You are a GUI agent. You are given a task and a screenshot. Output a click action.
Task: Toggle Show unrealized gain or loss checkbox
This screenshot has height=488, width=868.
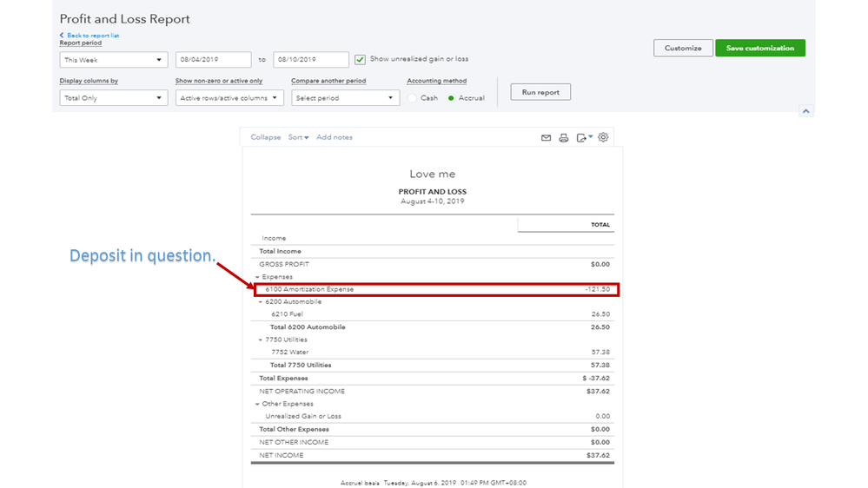360,60
